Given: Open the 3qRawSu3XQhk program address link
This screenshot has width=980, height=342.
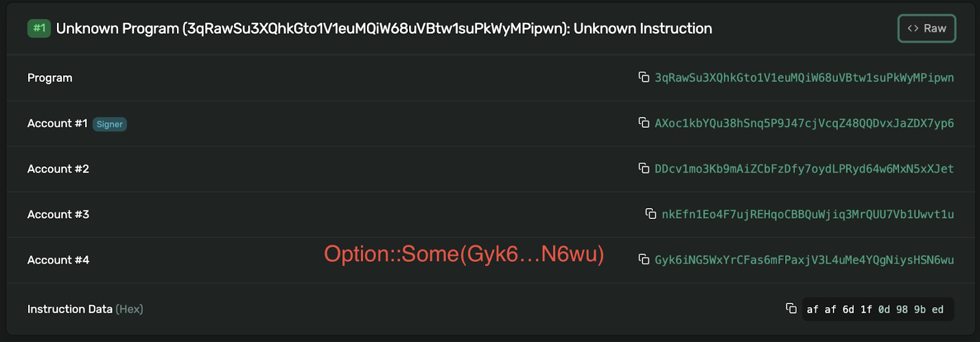Looking at the screenshot, I should point(804,78).
